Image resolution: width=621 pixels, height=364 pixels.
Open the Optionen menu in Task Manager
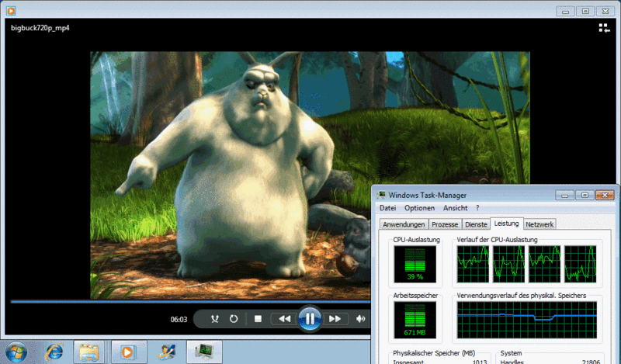pyautogui.click(x=419, y=208)
